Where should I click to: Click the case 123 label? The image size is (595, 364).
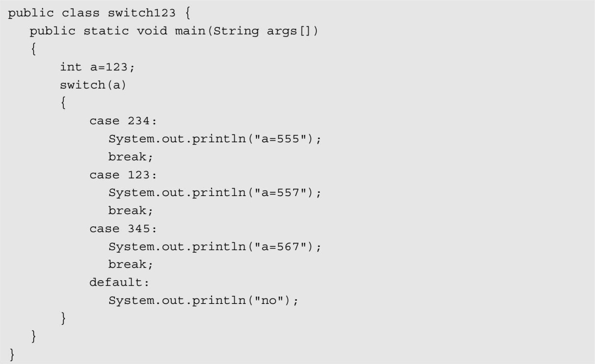pyautogui.click(x=123, y=175)
